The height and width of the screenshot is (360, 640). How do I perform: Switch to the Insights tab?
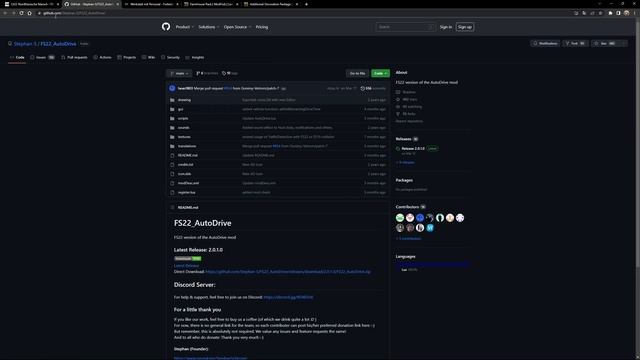(195, 58)
